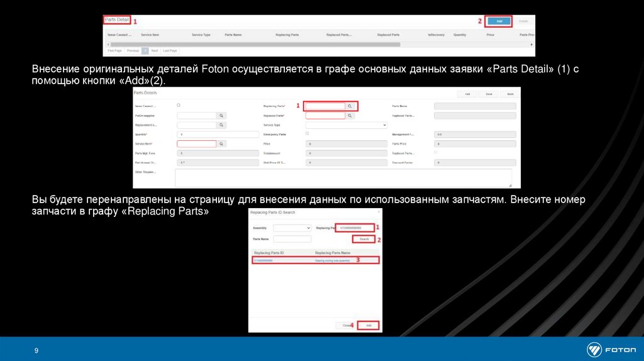The image size is (644, 361).
Task: Open the Service Item search magnifier
Action: click(221, 144)
